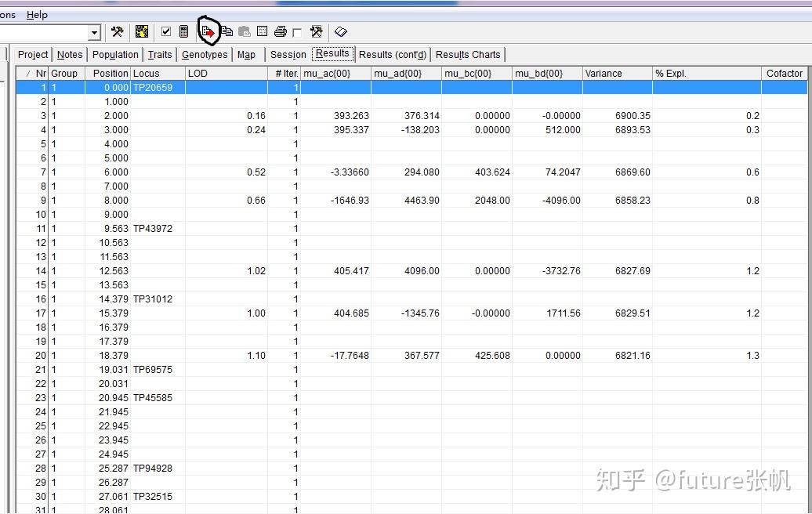This screenshot has height=514, width=812.
Task: Click the mu_bc{00} column header
Action: click(x=477, y=74)
